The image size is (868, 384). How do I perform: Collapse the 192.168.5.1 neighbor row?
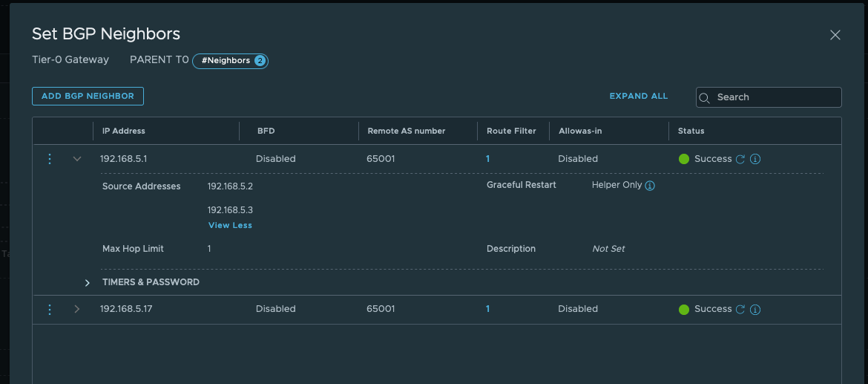point(77,159)
